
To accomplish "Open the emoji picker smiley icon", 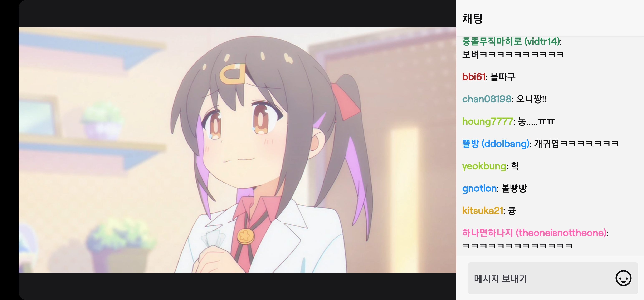I will pyautogui.click(x=623, y=278).
